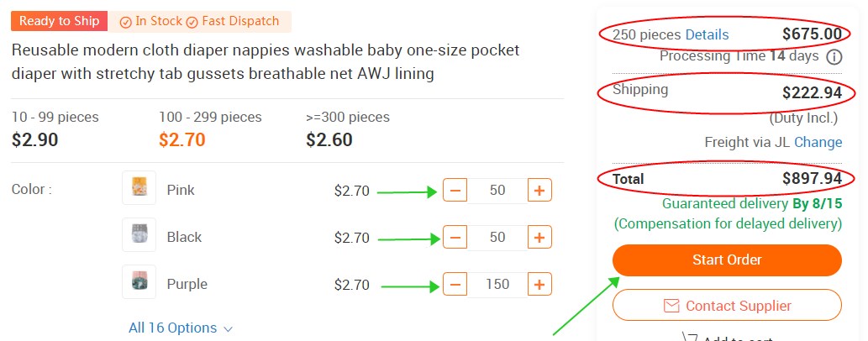Decrease Black quantity with minus button
Screen dimensions: 868x341
[455, 238]
